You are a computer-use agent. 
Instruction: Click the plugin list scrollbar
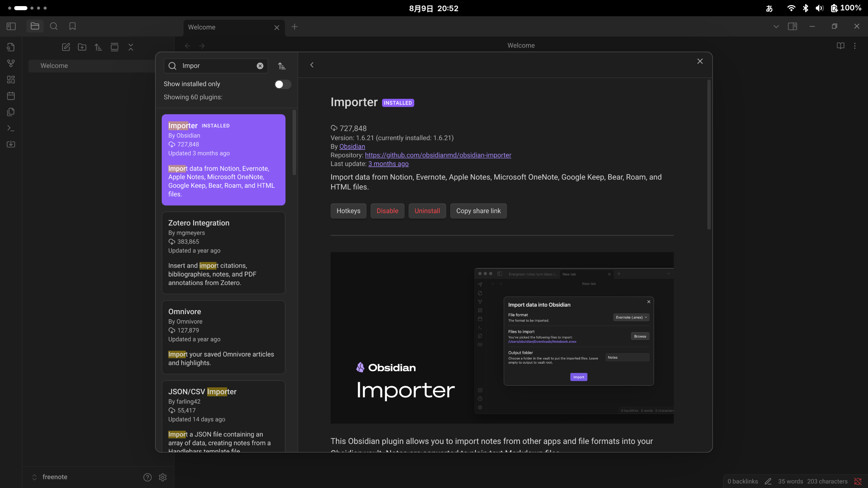coord(294,142)
